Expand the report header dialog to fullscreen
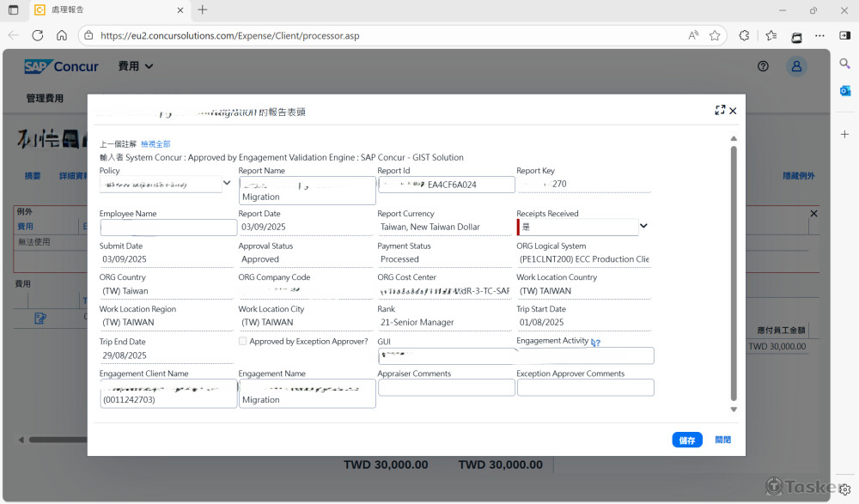Screen dimensions: 859x504 [x=720, y=110]
